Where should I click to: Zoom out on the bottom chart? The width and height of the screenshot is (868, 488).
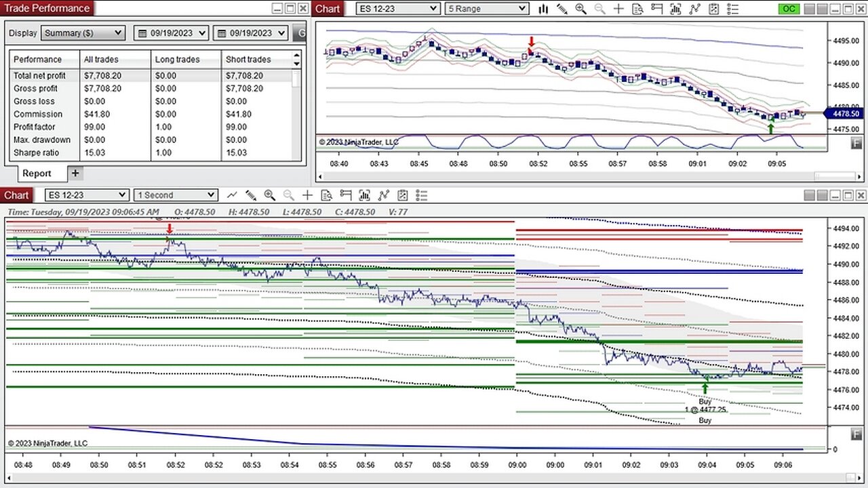[289, 195]
